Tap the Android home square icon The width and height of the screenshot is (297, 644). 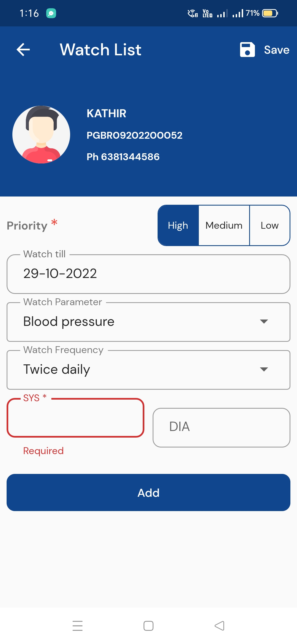(x=148, y=626)
